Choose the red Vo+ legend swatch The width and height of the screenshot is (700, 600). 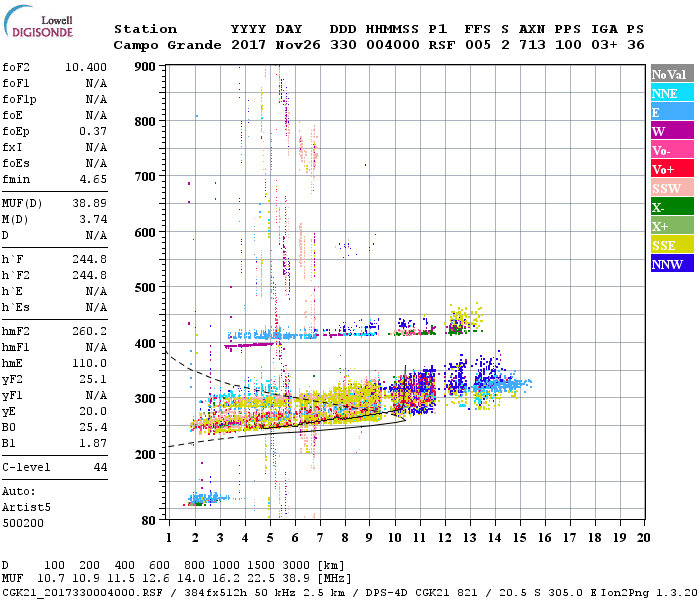tap(670, 169)
